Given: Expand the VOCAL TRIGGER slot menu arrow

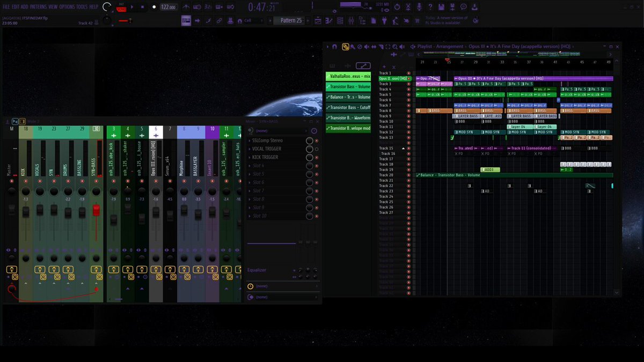Looking at the screenshot, I should point(250,149).
